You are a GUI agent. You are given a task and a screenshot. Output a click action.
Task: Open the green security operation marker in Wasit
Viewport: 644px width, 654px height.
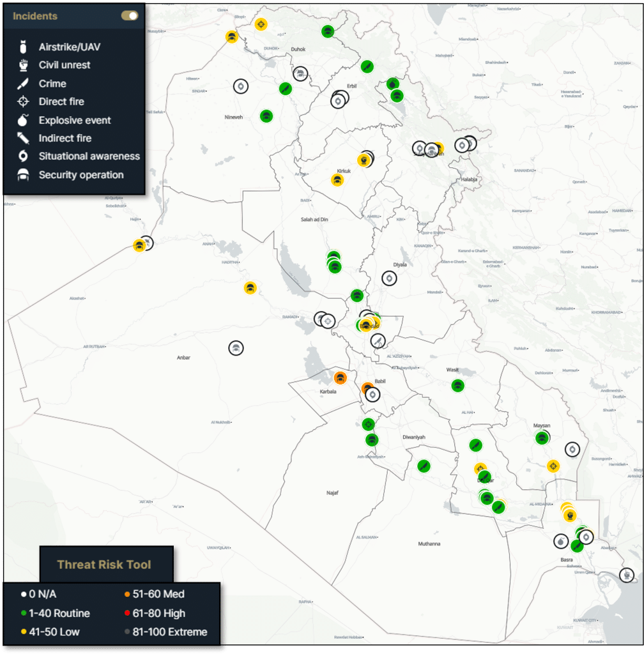pos(458,386)
